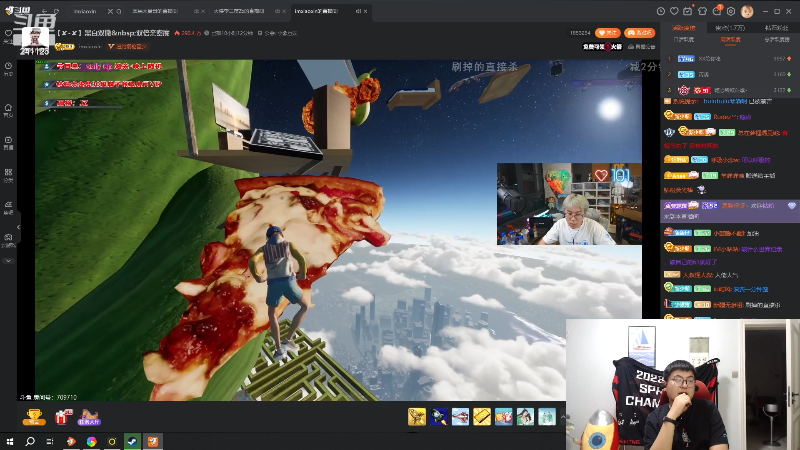
Task: Click the stream category link beside duration
Action: [278, 33]
